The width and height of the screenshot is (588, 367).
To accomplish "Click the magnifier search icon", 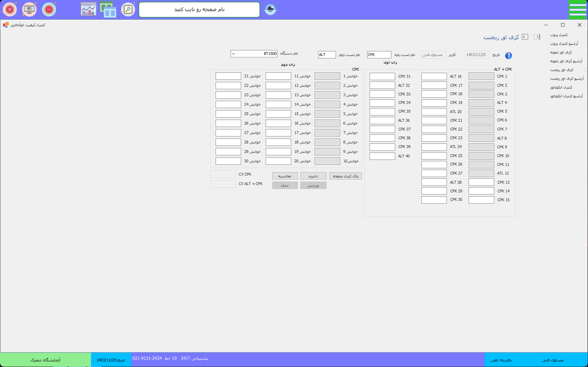I will pos(128,9).
